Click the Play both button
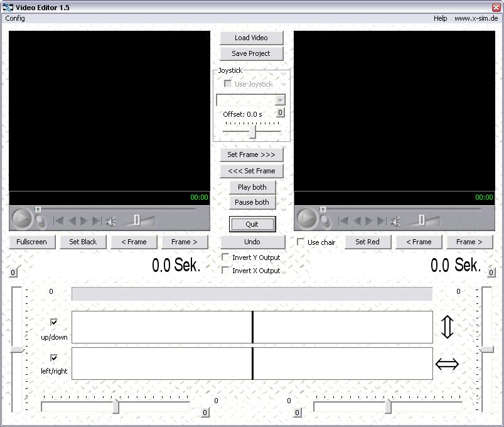504x427 pixels. (x=252, y=187)
